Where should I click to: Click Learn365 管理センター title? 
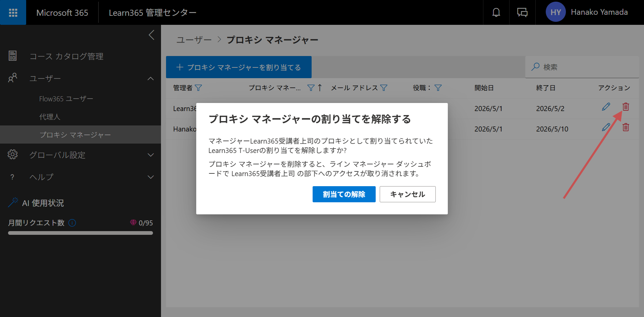coord(153,13)
